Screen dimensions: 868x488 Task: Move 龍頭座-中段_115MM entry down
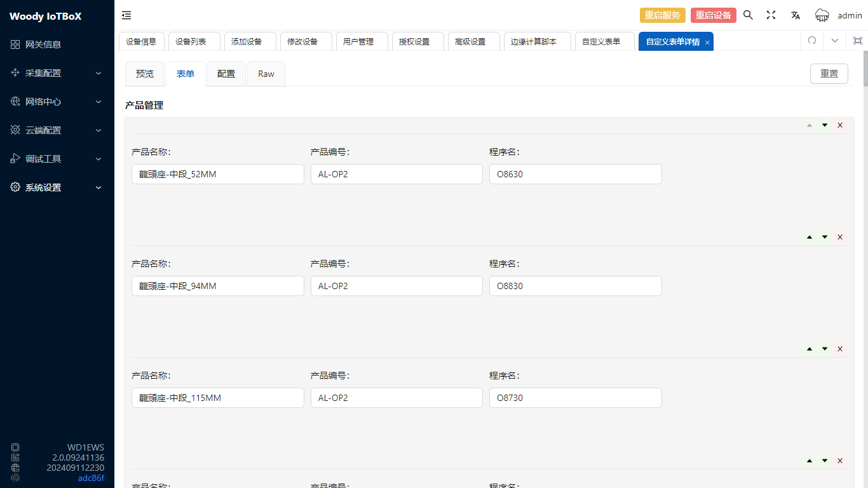pyautogui.click(x=825, y=349)
